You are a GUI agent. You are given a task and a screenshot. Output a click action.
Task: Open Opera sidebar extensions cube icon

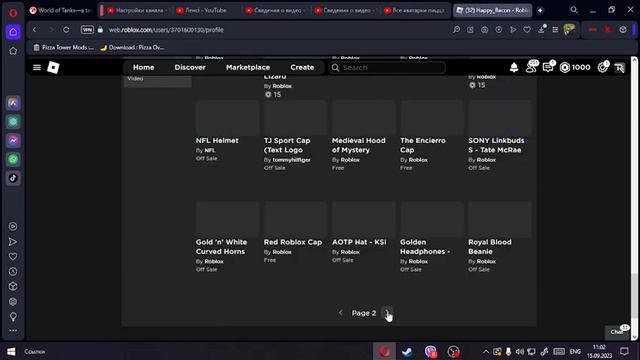[13, 287]
